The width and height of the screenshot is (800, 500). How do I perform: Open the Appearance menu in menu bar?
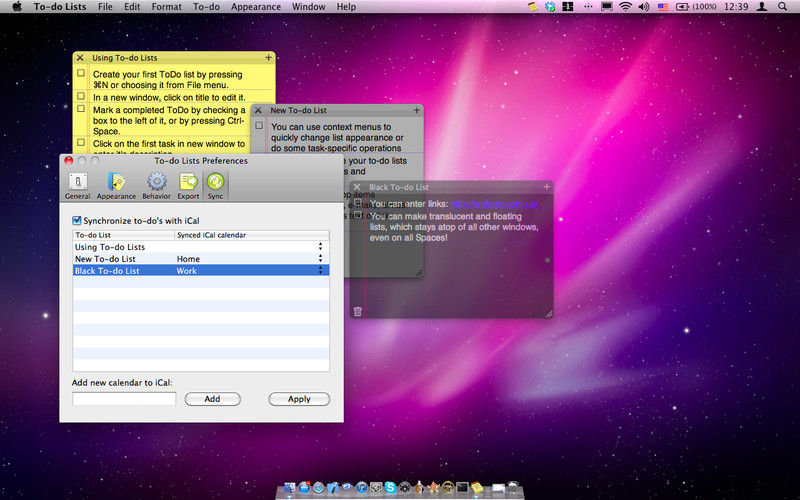point(256,7)
